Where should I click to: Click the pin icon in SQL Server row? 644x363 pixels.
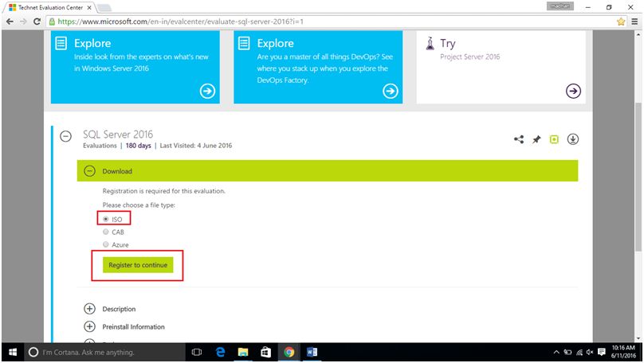click(536, 139)
